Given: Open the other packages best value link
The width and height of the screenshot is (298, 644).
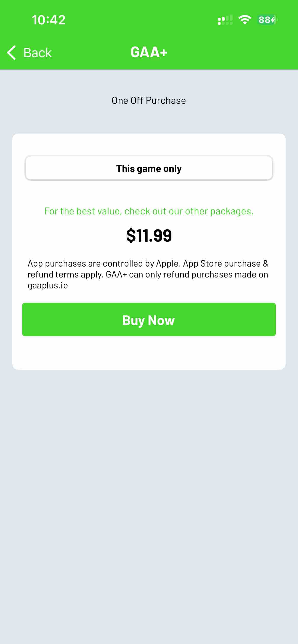Looking at the screenshot, I should point(149,211).
